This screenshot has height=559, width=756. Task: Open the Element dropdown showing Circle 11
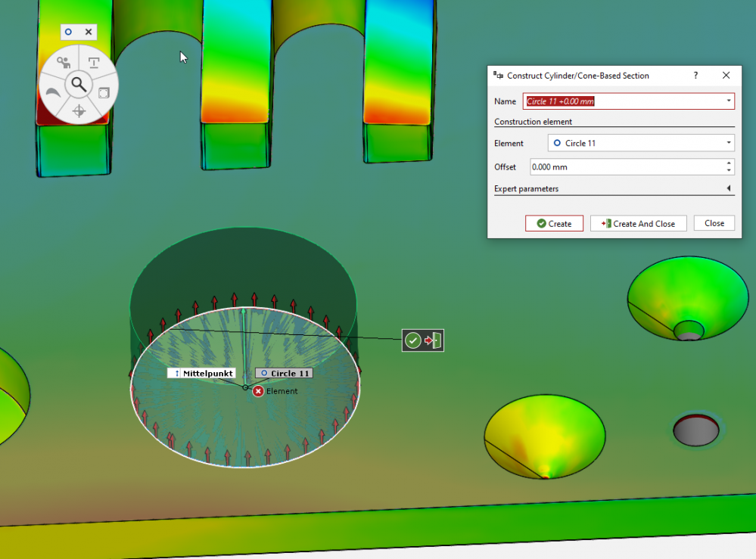point(729,143)
